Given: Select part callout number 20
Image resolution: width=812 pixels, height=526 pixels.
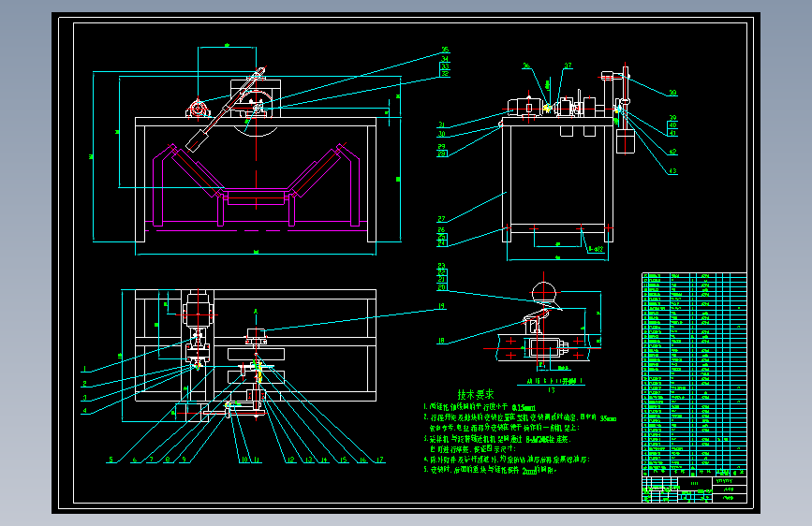Looking at the screenshot, I should [x=442, y=286].
